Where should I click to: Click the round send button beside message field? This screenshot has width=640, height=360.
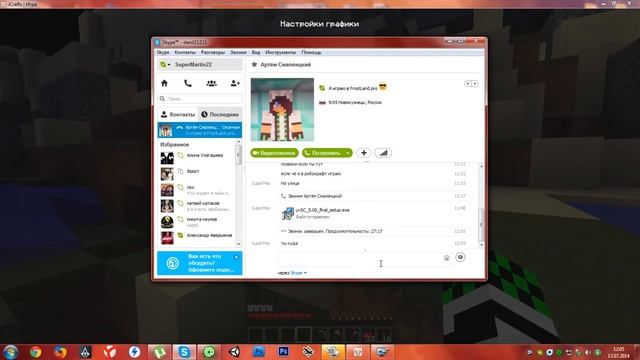tap(460, 257)
